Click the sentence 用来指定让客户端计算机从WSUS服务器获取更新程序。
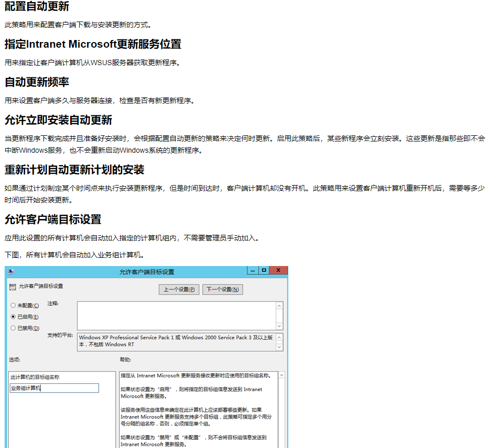The width and height of the screenshot is (486, 448). tap(92, 63)
